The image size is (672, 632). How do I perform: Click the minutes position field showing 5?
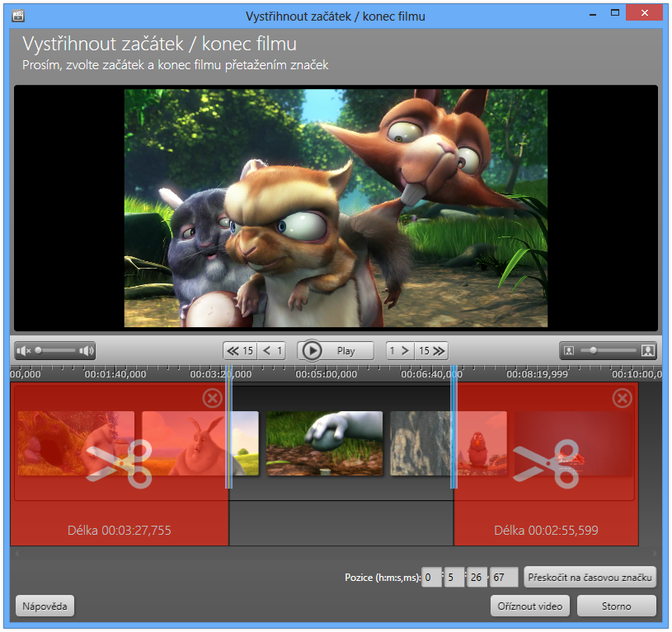(x=454, y=578)
